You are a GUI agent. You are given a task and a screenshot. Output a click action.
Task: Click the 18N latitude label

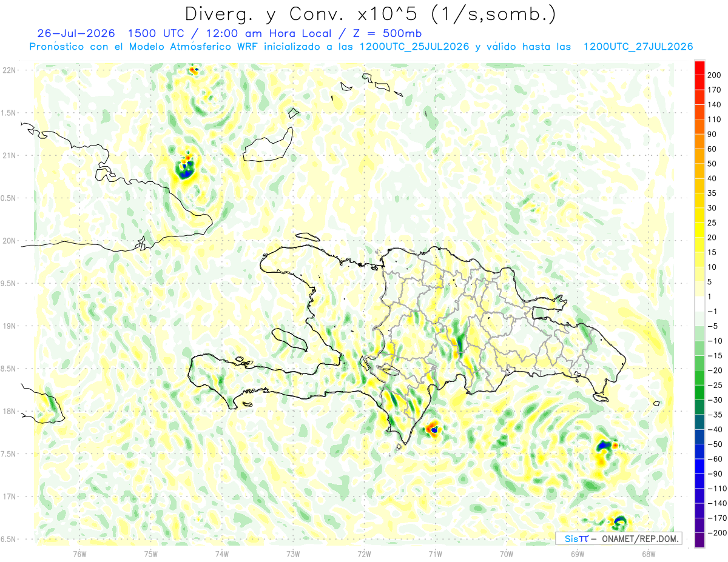[9, 411]
